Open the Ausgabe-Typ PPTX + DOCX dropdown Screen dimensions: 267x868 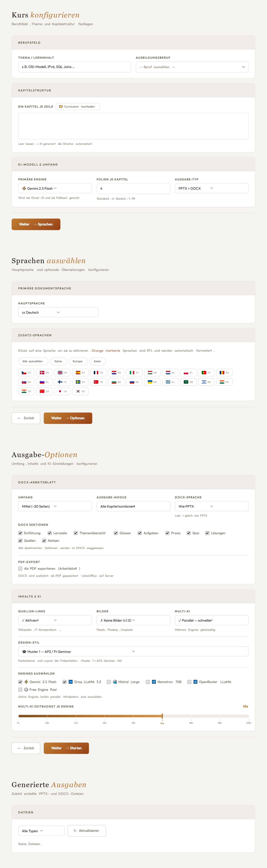coord(212,188)
